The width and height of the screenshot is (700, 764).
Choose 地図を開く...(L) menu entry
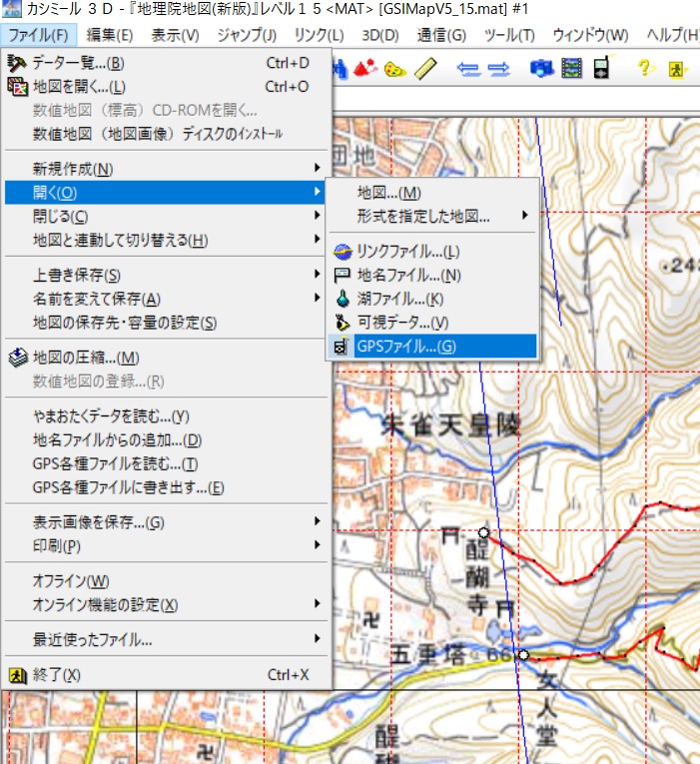167,87
